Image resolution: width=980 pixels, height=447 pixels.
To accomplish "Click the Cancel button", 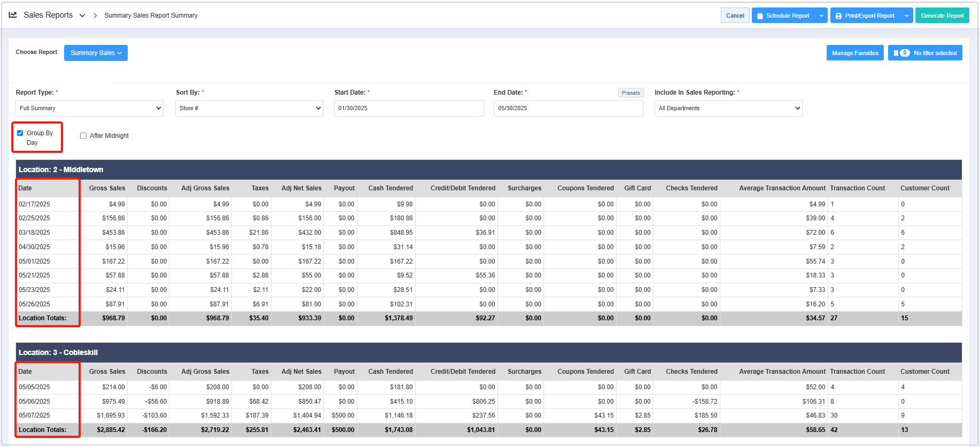I will (735, 16).
